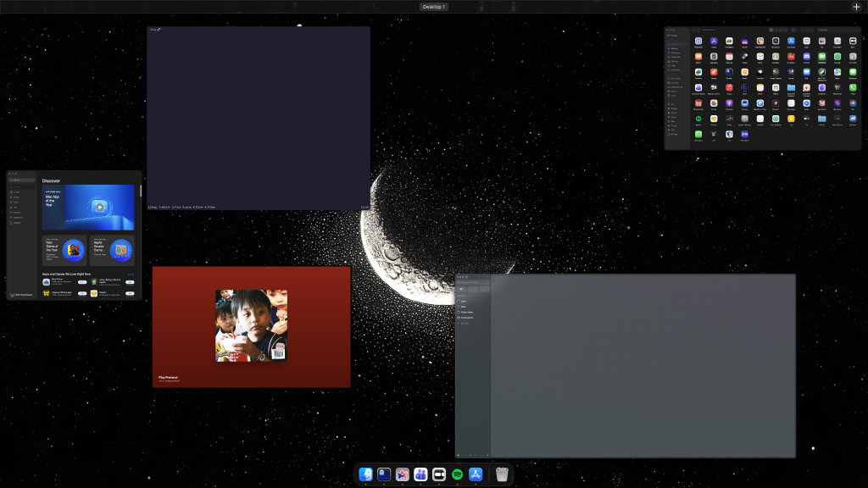Click the plus button to add a new desktop
Screen dimensions: 868x488
point(856,6)
